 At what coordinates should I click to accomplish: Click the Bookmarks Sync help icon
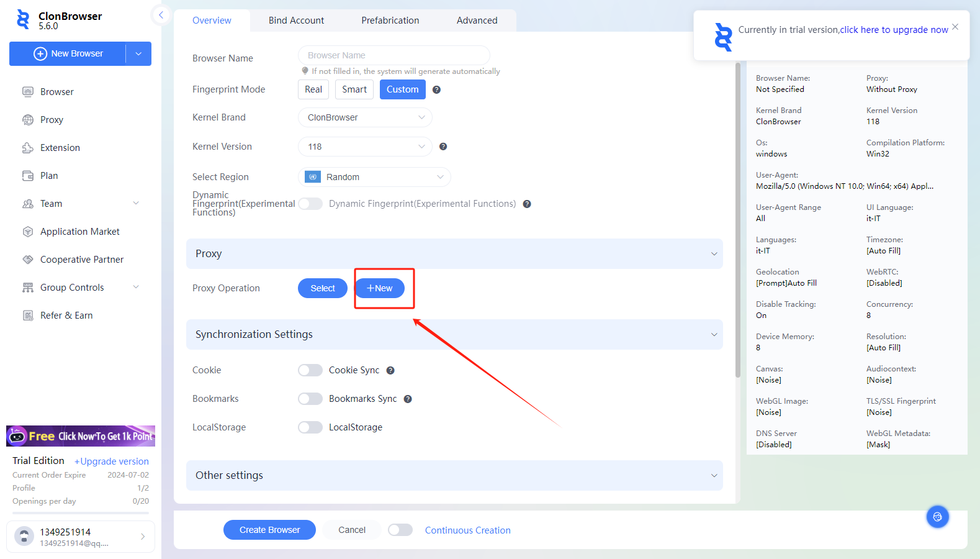click(408, 399)
